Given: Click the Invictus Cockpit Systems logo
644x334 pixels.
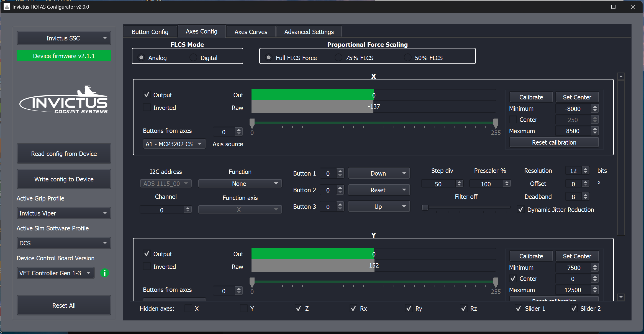Looking at the screenshot, I should (x=64, y=100).
